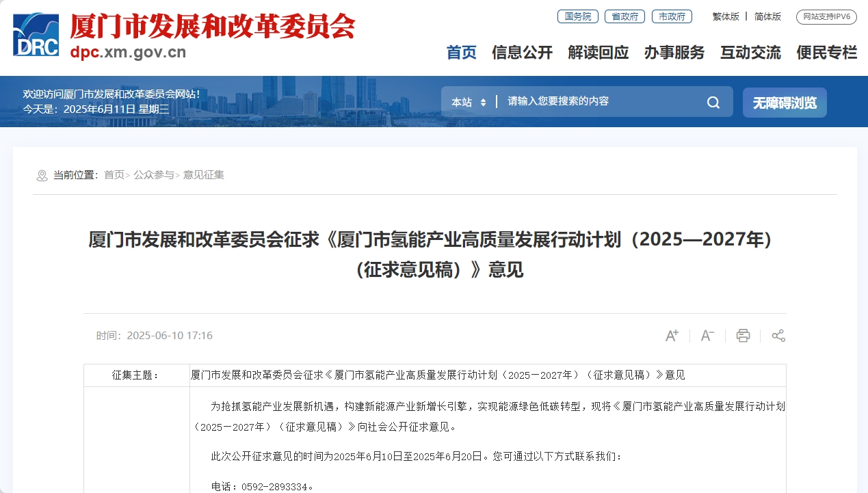
Task: Increase font size with the A+ icon
Action: coord(671,335)
